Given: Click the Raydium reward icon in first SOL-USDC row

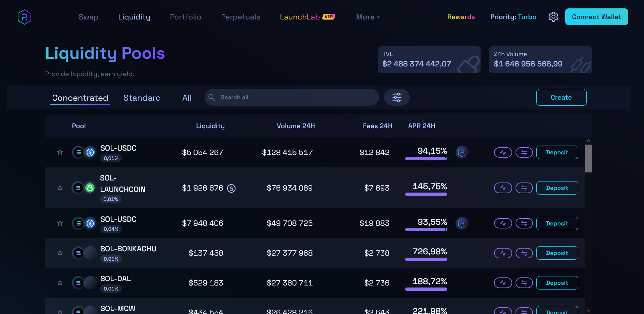Looking at the screenshot, I should (x=462, y=152).
